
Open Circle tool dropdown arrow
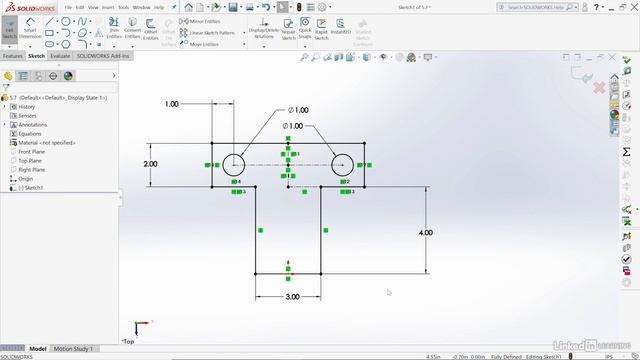(73, 21)
